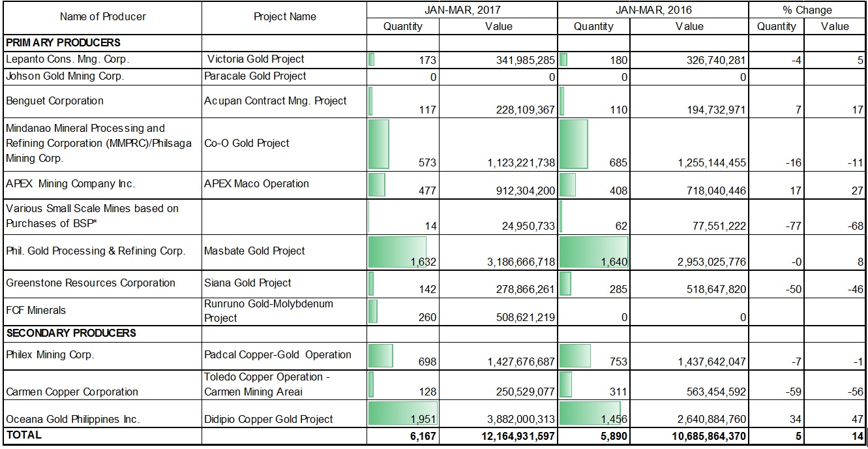
Task: Click the value 3,186,666,718
Action: pyautogui.click(x=521, y=262)
